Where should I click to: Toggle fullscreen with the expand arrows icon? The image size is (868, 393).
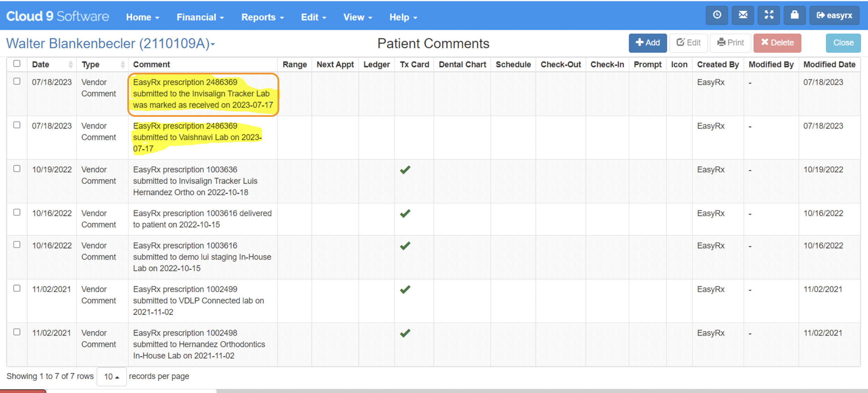(769, 15)
